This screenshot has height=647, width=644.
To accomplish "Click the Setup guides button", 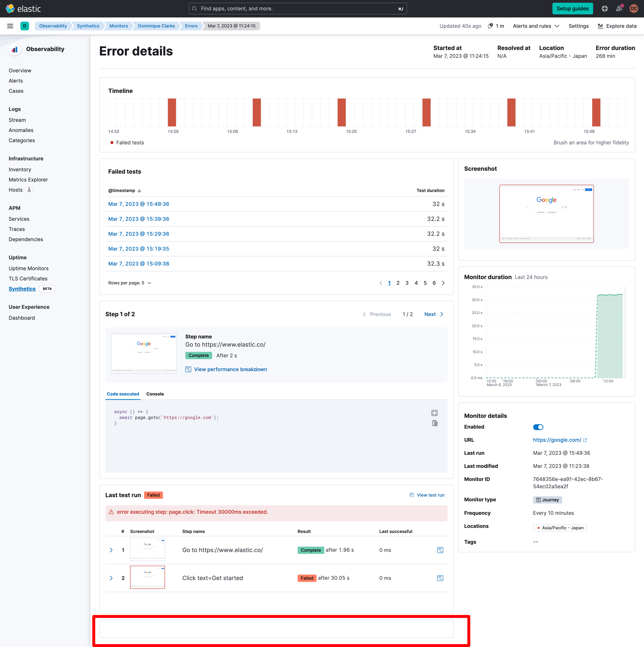I will 572,8.
